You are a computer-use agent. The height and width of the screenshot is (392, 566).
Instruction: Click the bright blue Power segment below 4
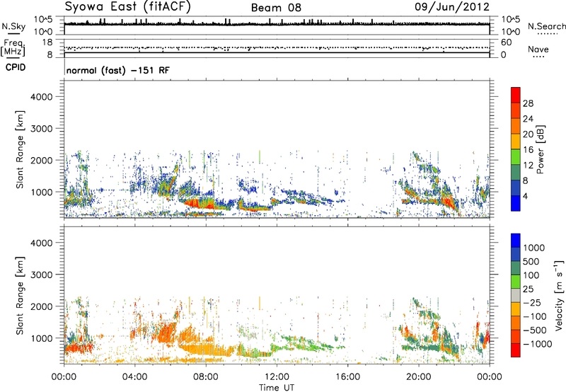(516, 203)
